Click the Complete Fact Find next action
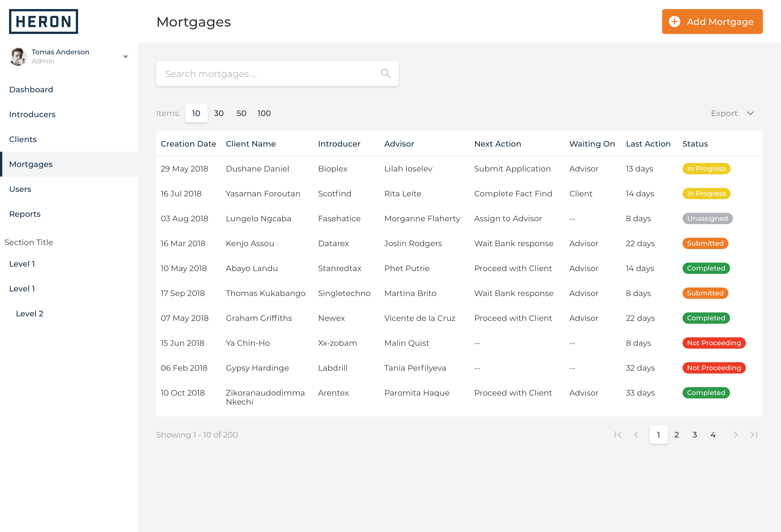The width and height of the screenshot is (781, 532). point(513,194)
